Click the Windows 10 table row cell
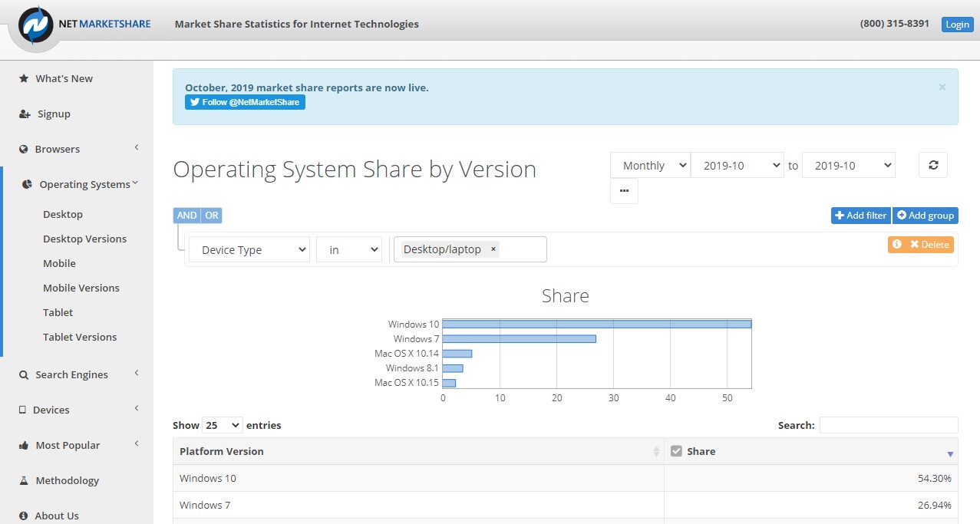The width and height of the screenshot is (980, 524). click(418, 478)
